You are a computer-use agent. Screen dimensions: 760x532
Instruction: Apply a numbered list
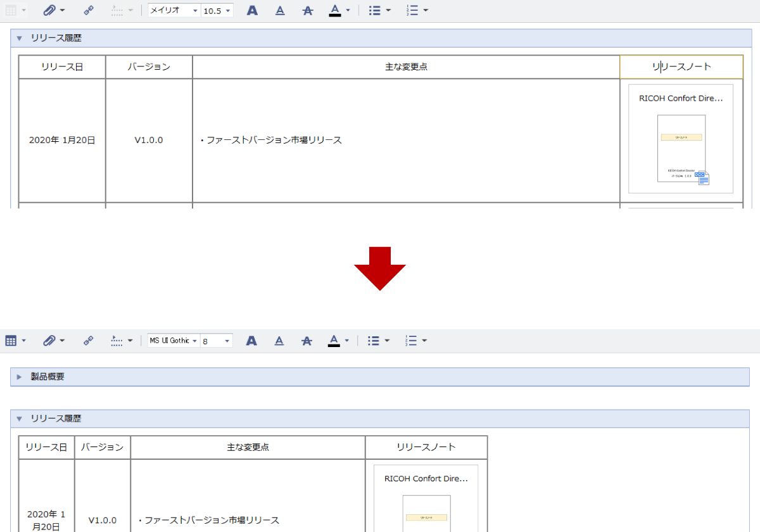[412, 9]
